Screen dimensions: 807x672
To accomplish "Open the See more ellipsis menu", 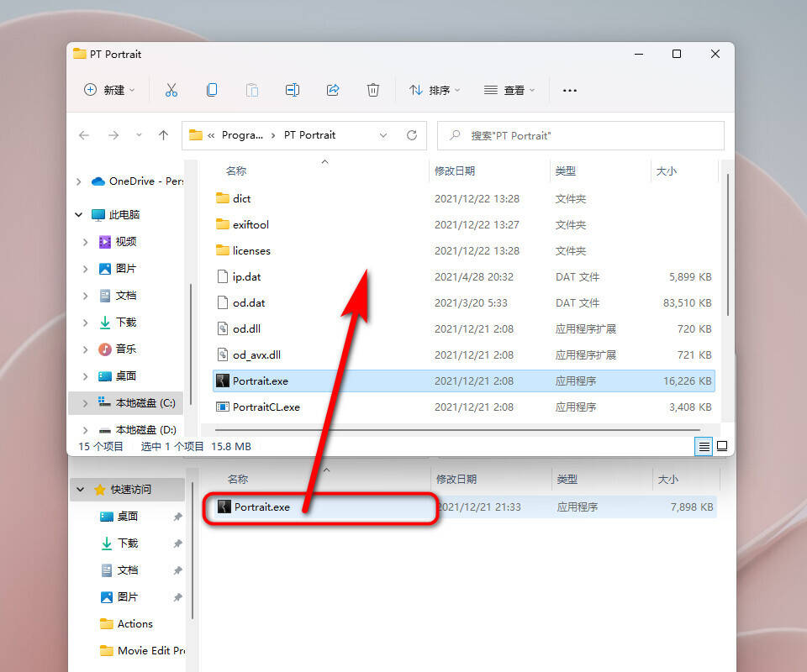I will pyautogui.click(x=570, y=90).
